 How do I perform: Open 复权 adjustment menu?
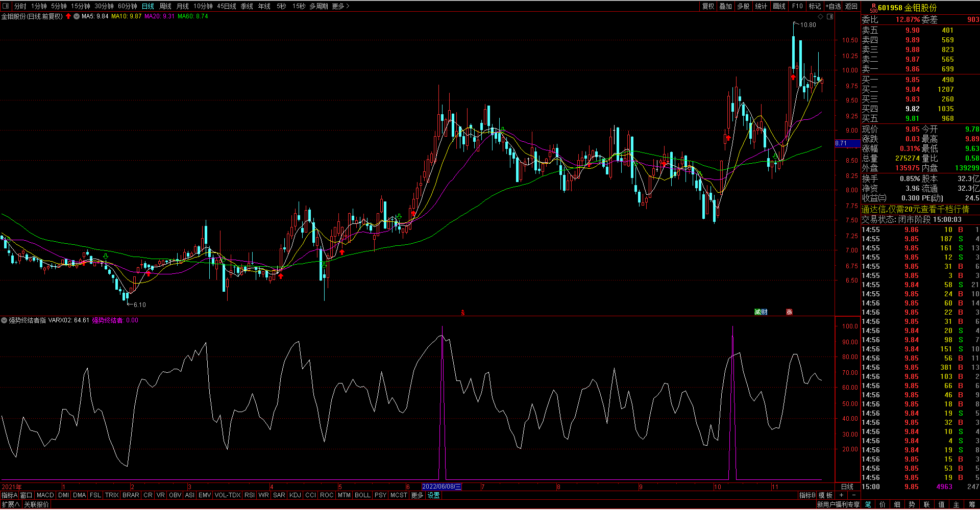click(x=708, y=6)
